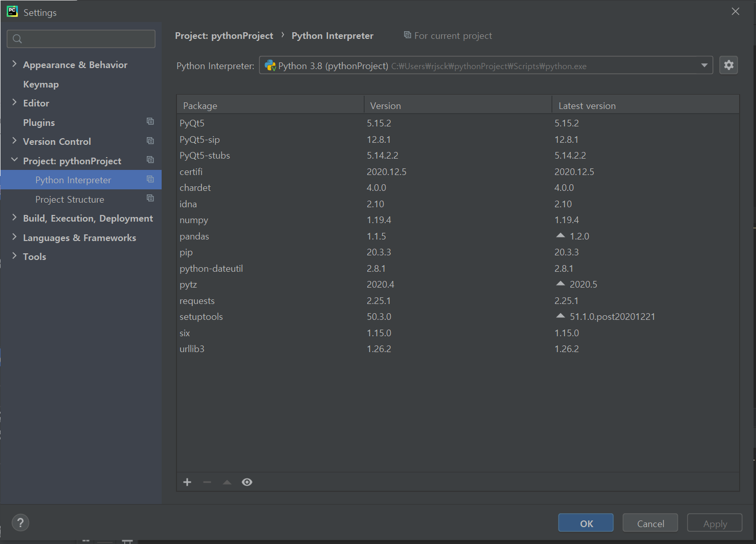The width and height of the screenshot is (756, 544).
Task: Select the requests package row
Action: [x=458, y=301]
